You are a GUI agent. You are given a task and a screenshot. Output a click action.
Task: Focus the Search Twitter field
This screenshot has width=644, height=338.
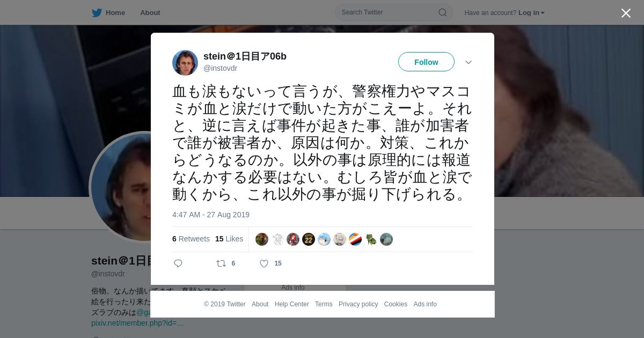[x=394, y=12]
